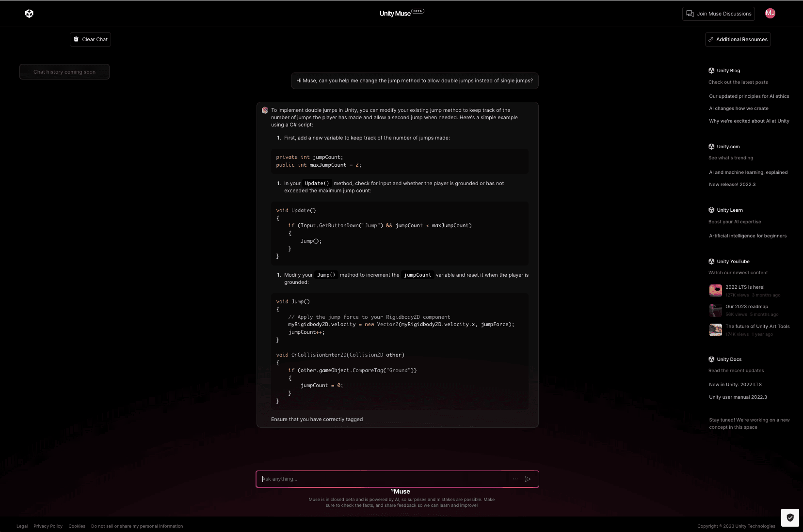Click Ensure that you have correctly tagged text
803x532 pixels.
317,420
